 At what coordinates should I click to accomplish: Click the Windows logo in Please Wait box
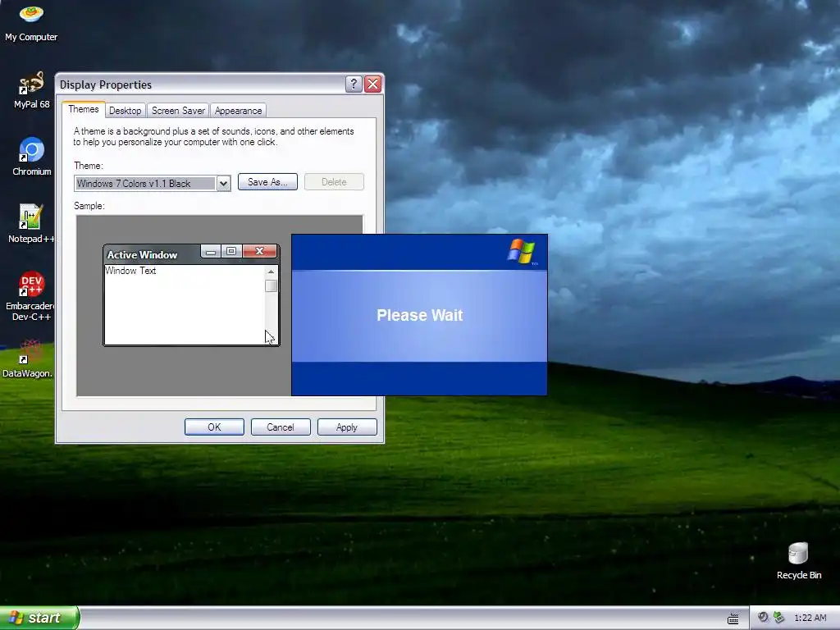pos(521,252)
